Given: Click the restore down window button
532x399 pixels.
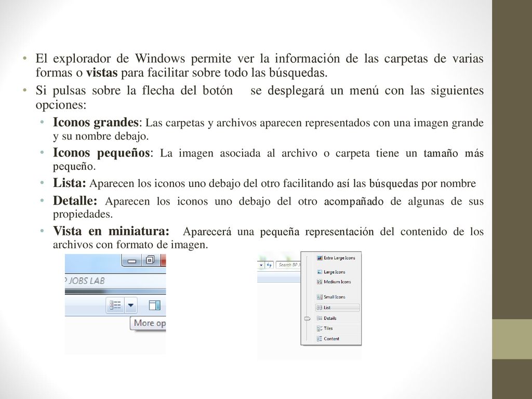Looking at the screenshot, I should 150,260.
